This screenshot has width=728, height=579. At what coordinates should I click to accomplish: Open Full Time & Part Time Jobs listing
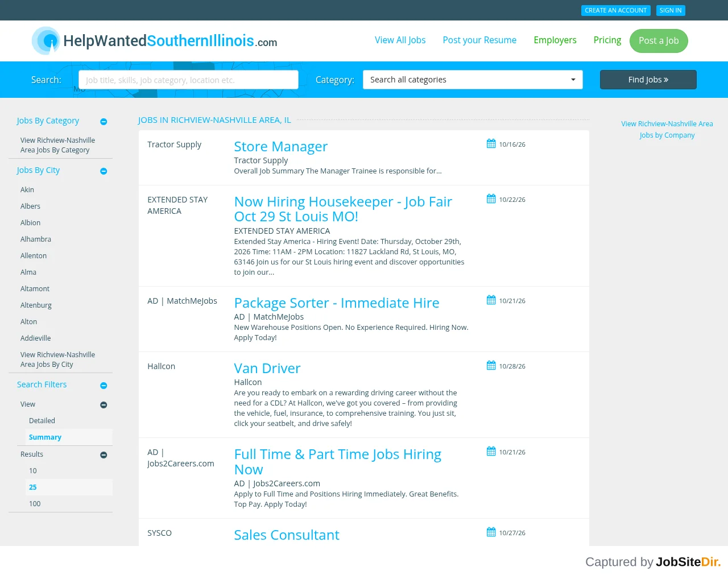[x=338, y=462]
